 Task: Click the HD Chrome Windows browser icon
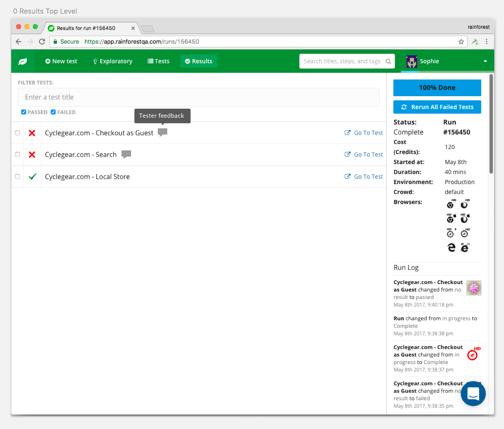(451, 204)
